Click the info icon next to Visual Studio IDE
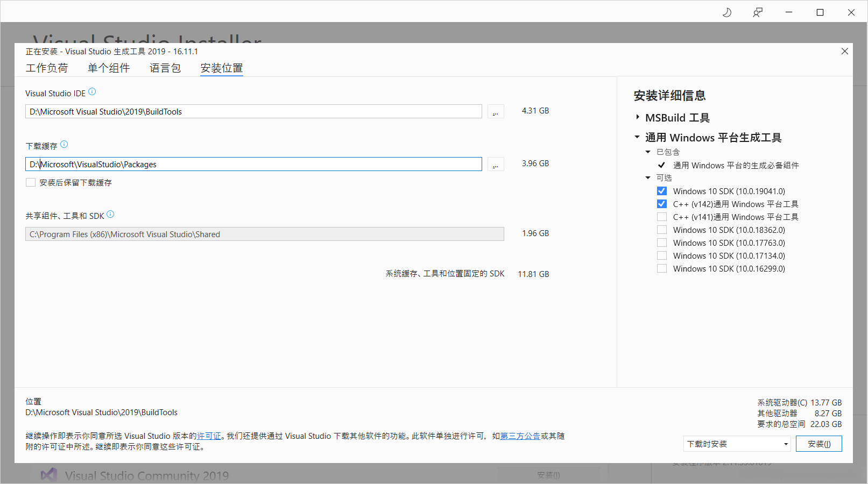The height and width of the screenshot is (484, 868). click(x=92, y=92)
